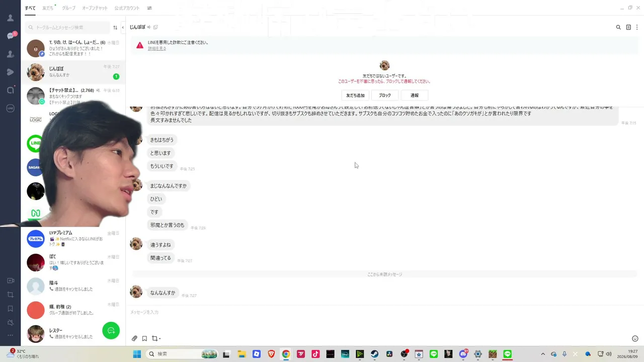Open the chat list sort options
Viewport: 644px width, 362px height.
coord(115,27)
